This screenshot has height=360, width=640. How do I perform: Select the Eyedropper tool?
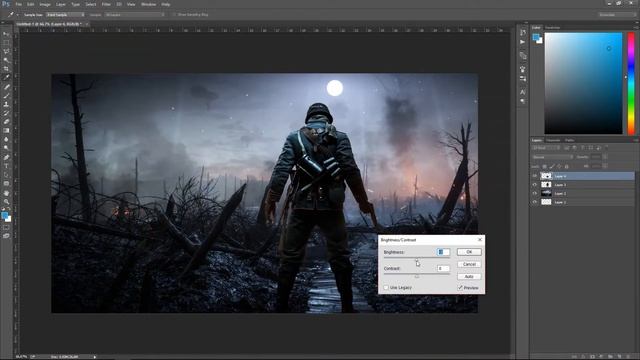6,78
